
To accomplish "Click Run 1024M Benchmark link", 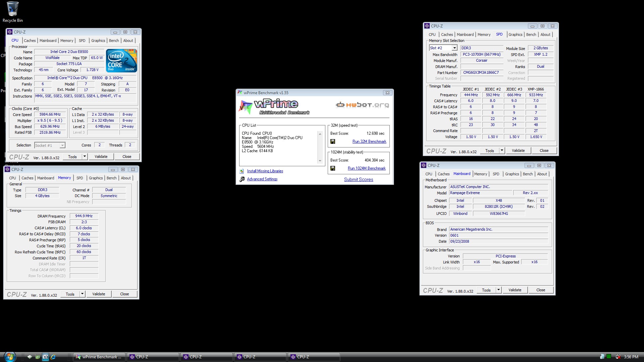I will [367, 169].
